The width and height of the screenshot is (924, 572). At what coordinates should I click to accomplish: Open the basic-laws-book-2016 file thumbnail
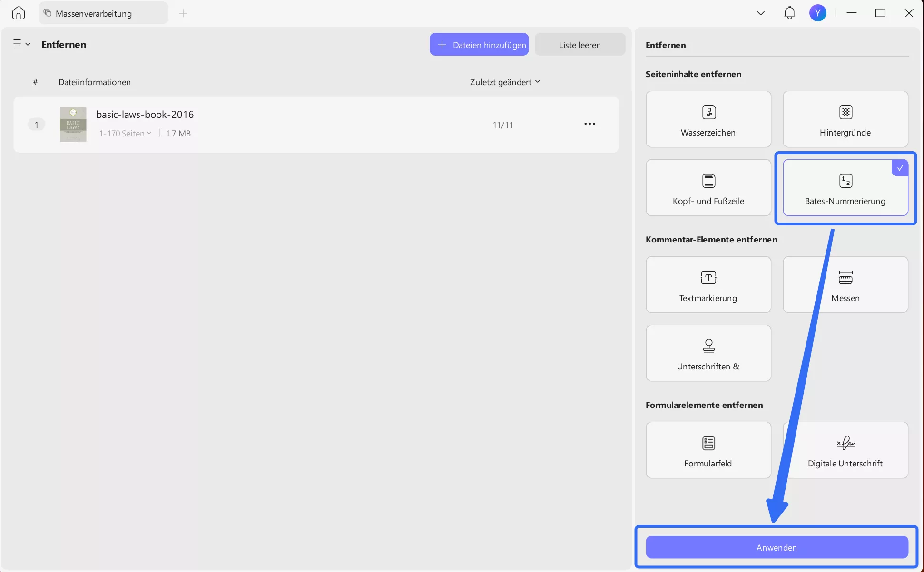(73, 125)
